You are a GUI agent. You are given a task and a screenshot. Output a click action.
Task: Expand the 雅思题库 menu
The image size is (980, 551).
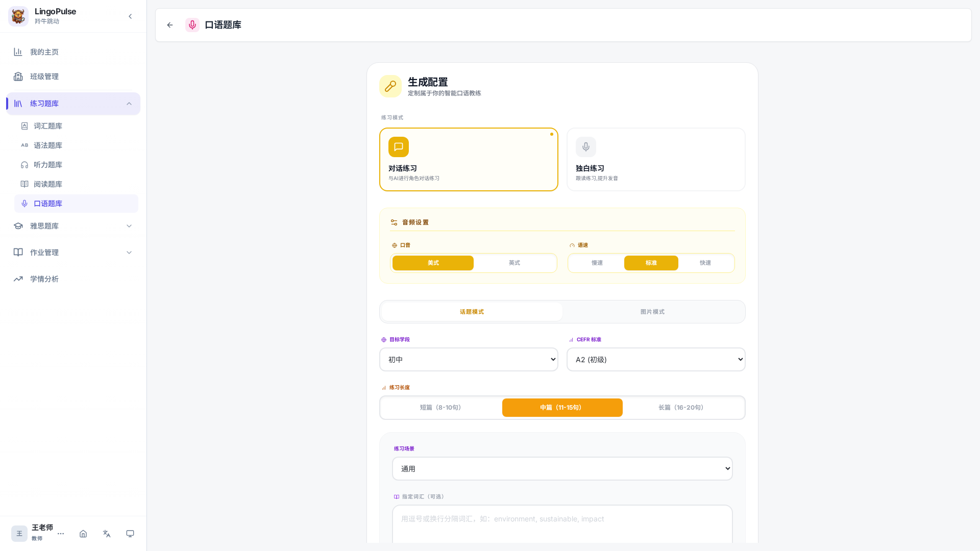(73, 226)
